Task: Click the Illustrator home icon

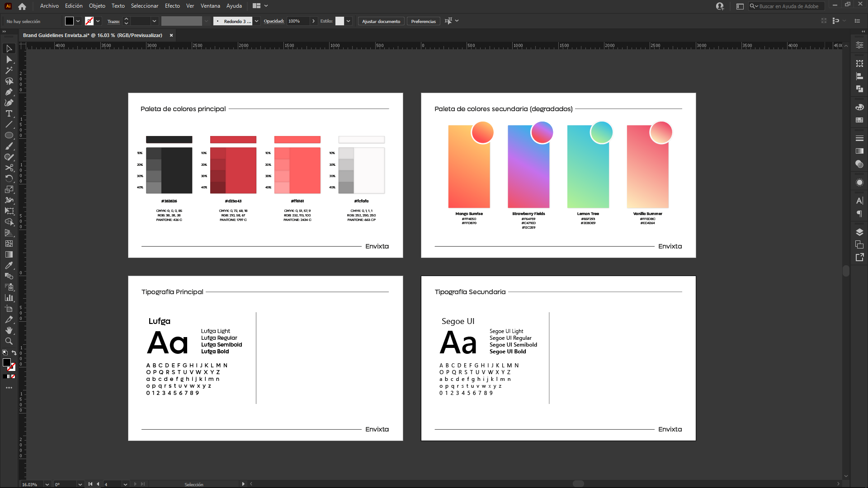Action: click(x=22, y=6)
